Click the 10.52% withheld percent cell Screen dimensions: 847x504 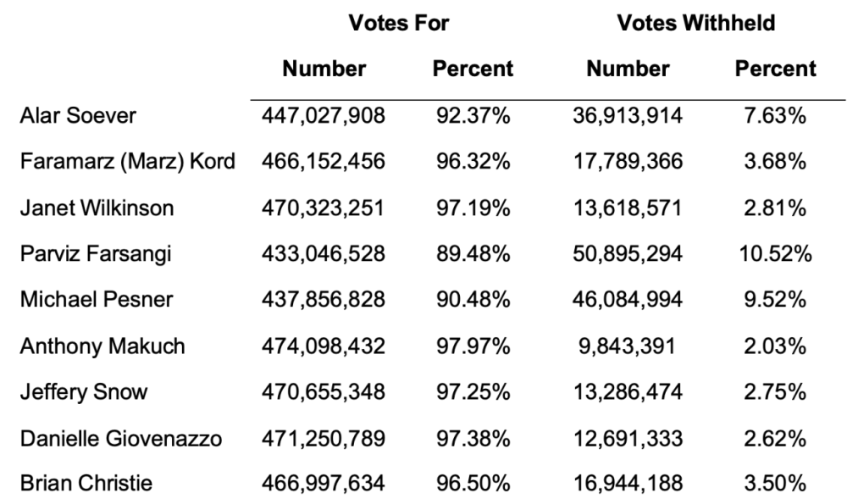[x=775, y=254]
